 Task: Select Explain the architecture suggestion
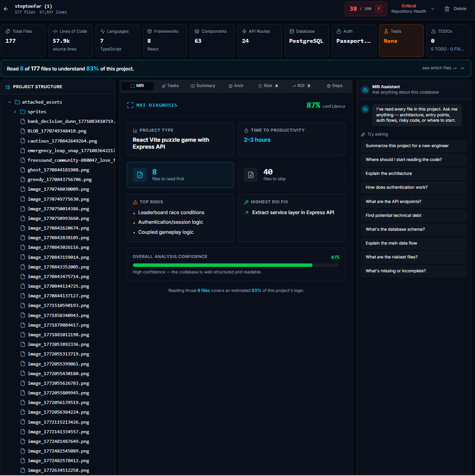pos(413,174)
